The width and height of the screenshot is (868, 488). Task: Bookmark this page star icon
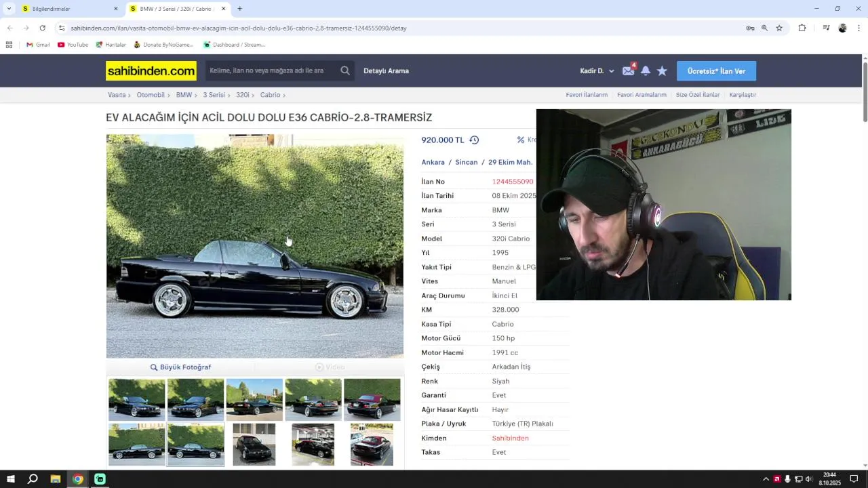click(x=779, y=28)
